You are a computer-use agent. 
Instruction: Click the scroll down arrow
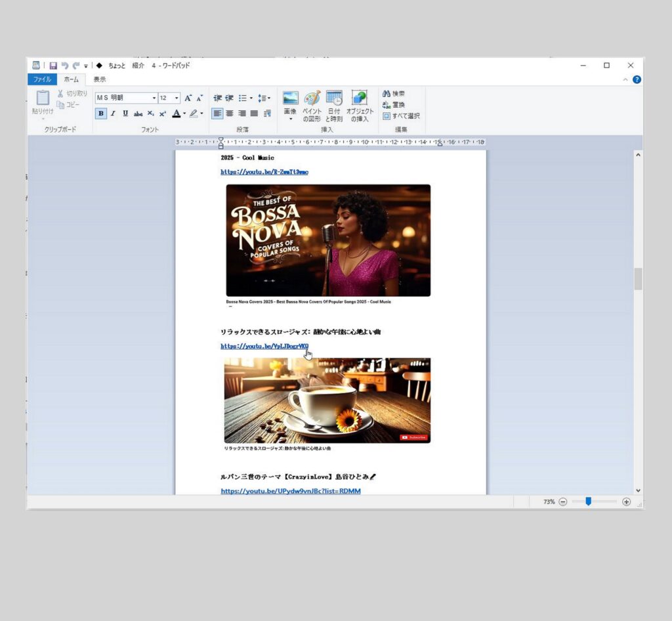pyautogui.click(x=638, y=490)
